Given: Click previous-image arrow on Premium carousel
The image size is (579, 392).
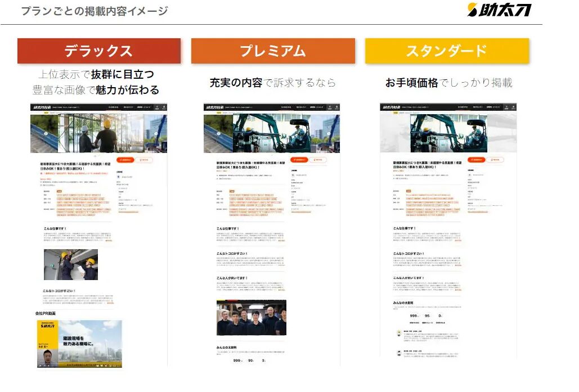Looking at the screenshot, I should click(218, 134).
